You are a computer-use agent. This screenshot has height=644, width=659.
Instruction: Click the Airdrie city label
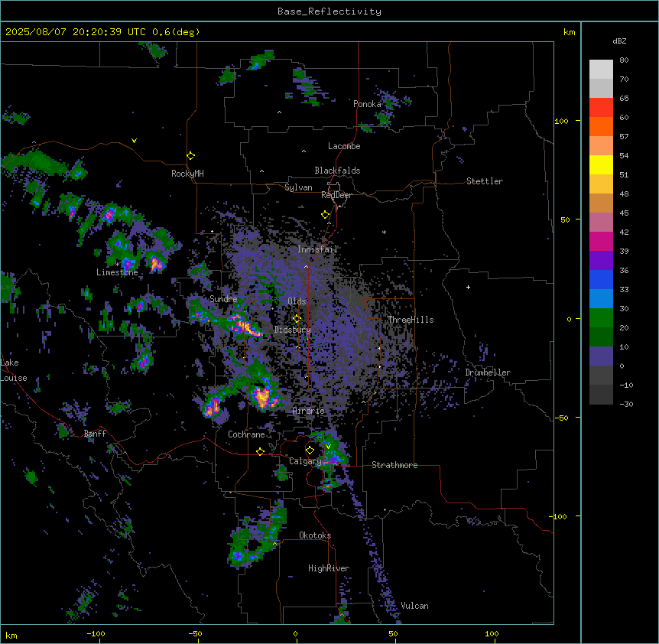(x=309, y=411)
